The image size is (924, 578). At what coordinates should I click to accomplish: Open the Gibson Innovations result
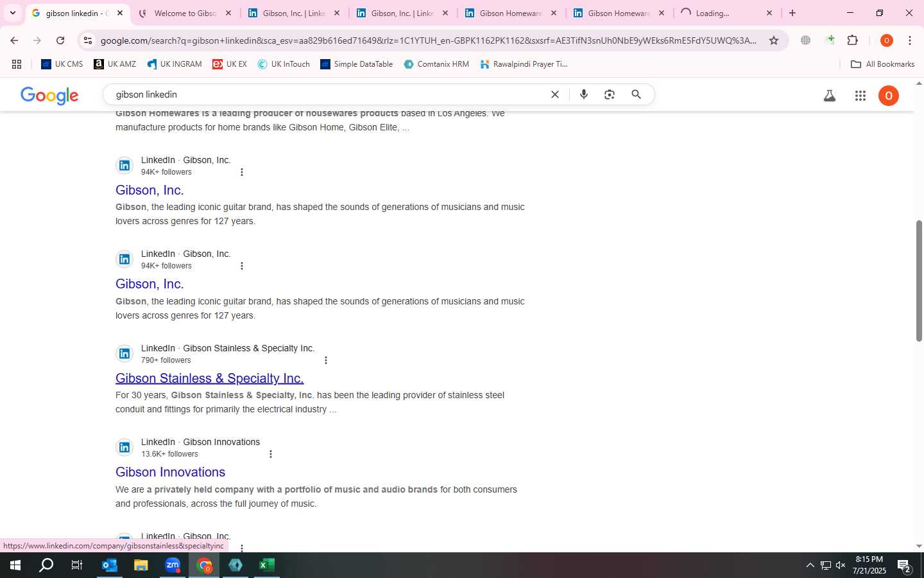coord(170,472)
